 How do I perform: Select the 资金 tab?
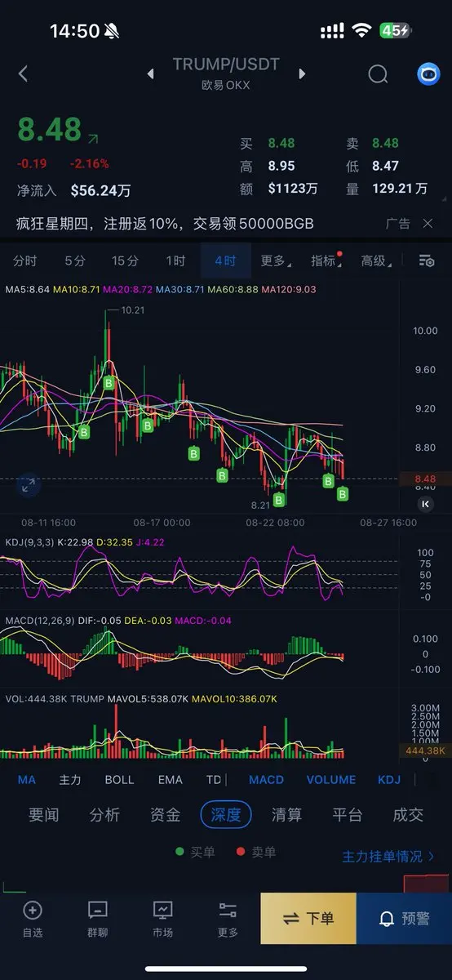point(166,814)
